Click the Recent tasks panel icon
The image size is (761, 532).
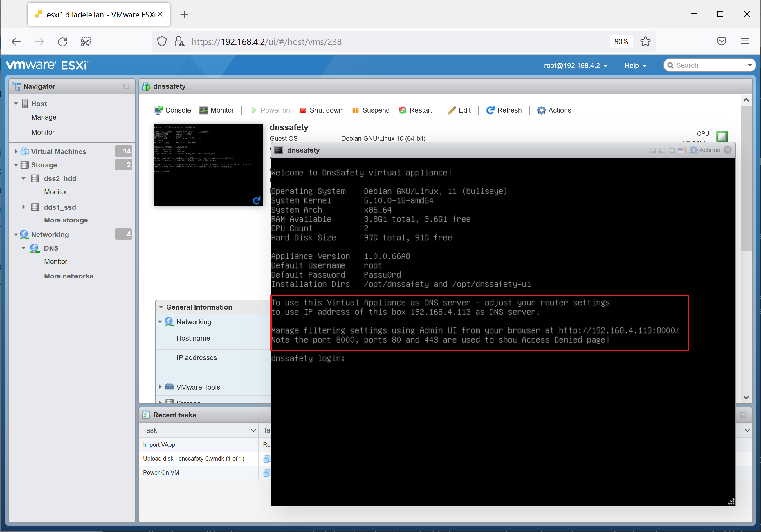pyautogui.click(x=146, y=415)
